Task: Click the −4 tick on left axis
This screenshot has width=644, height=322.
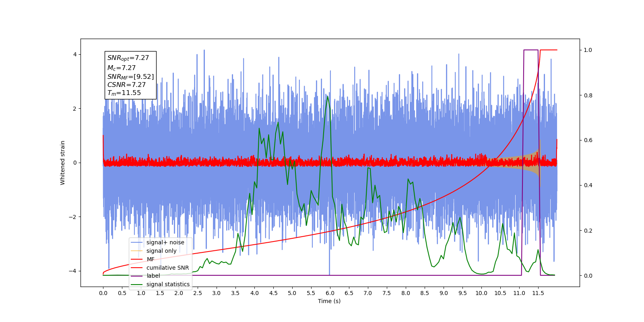Action: [73, 271]
